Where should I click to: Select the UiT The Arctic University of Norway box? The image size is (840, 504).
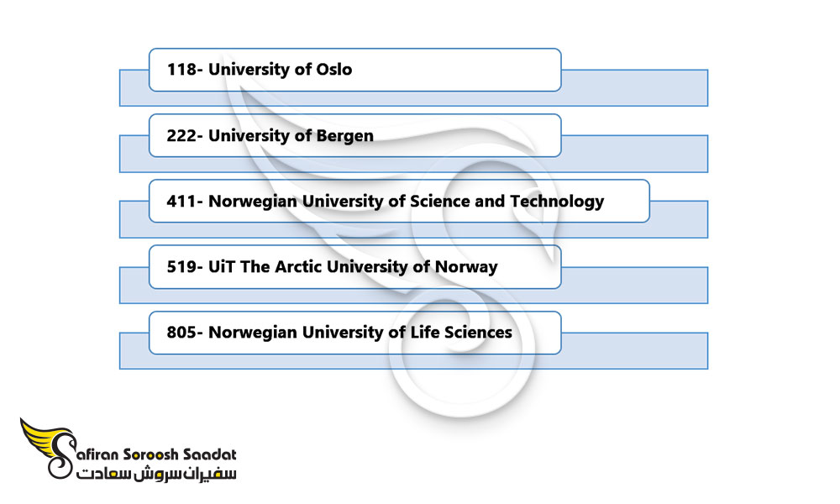coord(354,267)
